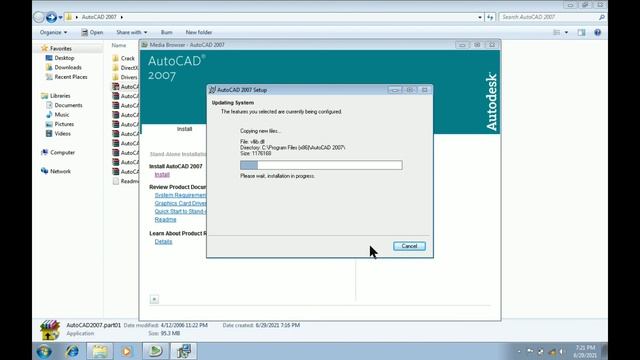
Task: Open the Share with dropdown
Action: click(131, 32)
